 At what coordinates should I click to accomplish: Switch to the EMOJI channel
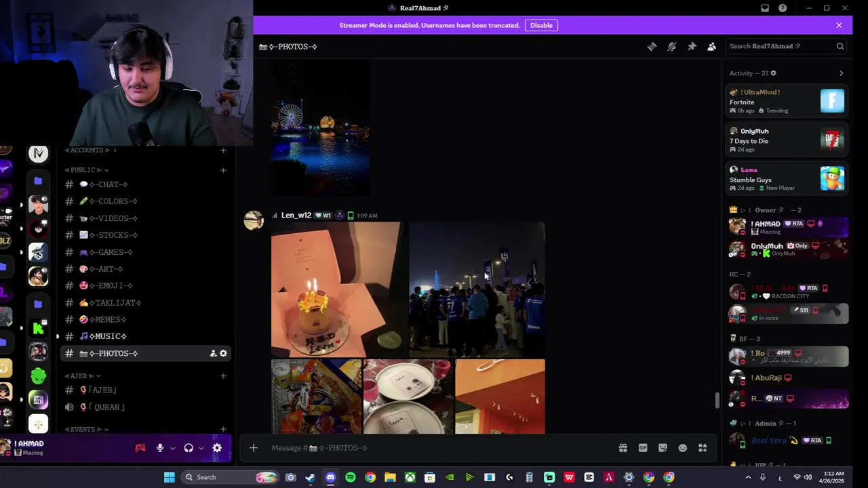(x=146, y=286)
